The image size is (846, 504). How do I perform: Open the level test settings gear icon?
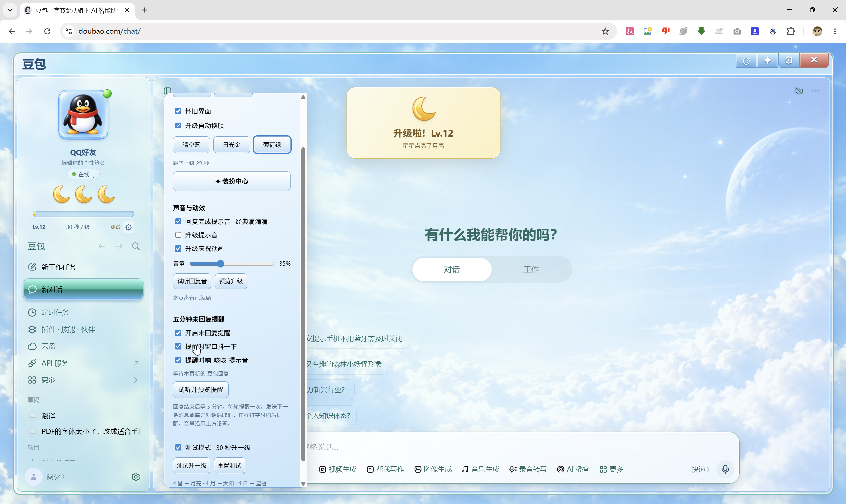tap(129, 227)
